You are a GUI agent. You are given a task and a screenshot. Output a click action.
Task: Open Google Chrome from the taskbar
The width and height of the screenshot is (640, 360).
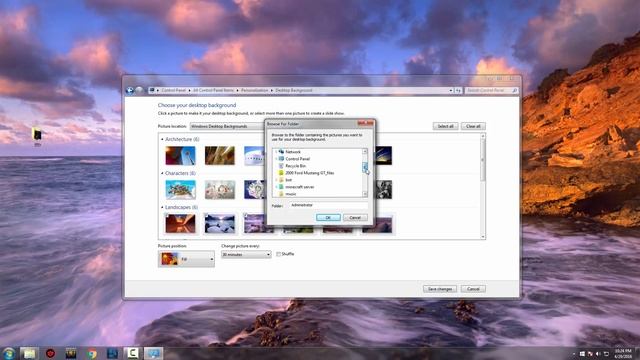(92, 353)
